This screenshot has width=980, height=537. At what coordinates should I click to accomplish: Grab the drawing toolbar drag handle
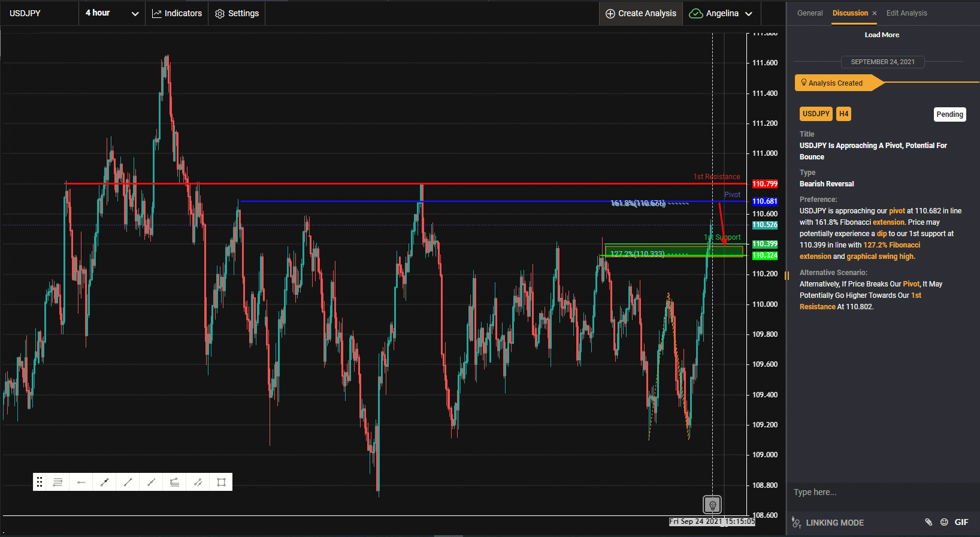coord(40,482)
